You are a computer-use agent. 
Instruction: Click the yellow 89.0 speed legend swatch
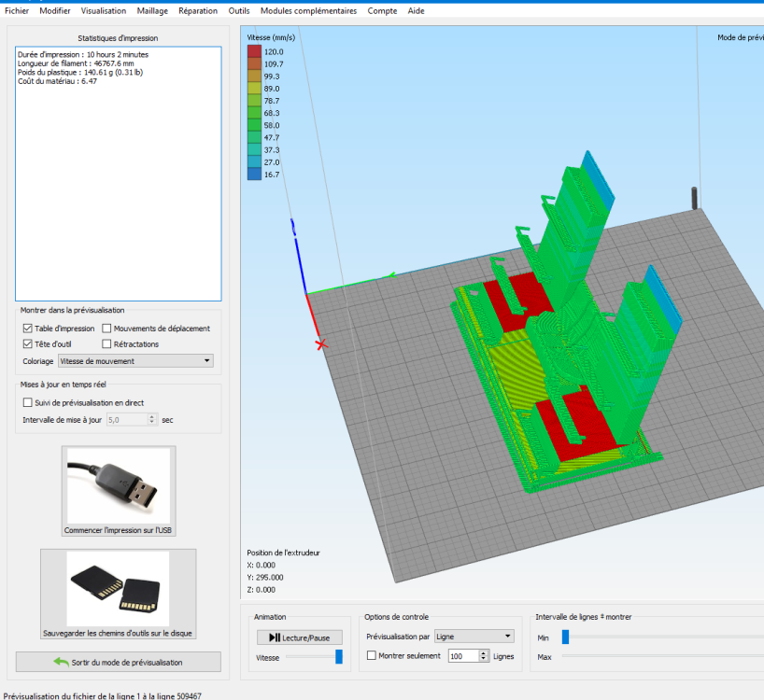(x=254, y=89)
